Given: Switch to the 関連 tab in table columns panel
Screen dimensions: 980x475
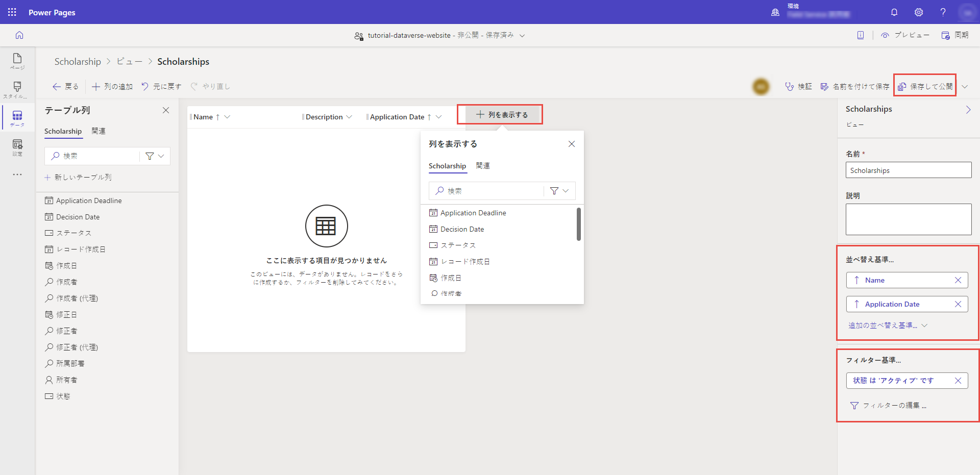Looking at the screenshot, I should (99, 131).
